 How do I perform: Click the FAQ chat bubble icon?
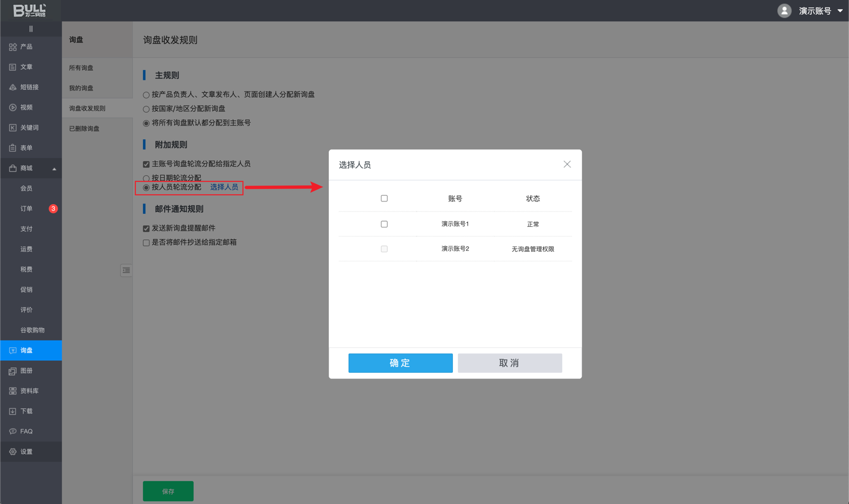coord(12,432)
